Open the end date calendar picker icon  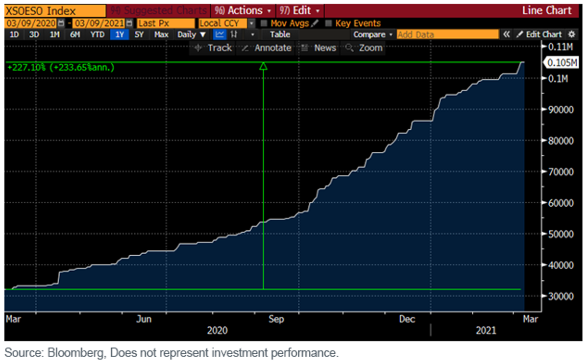129,23
